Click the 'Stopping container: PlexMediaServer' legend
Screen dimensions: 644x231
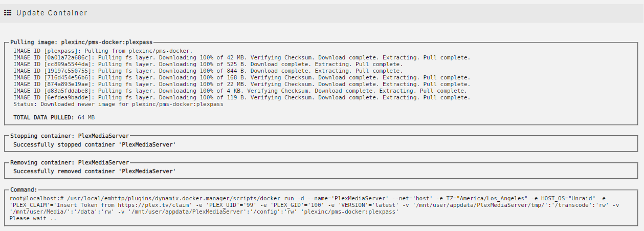[x=70, y=136]
